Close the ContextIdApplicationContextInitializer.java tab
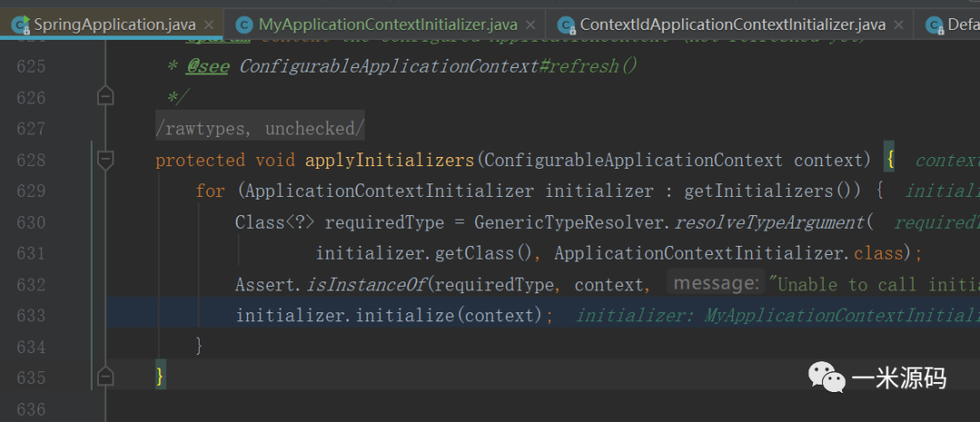The width and height of the screenshot is (980, 422). 900,25
